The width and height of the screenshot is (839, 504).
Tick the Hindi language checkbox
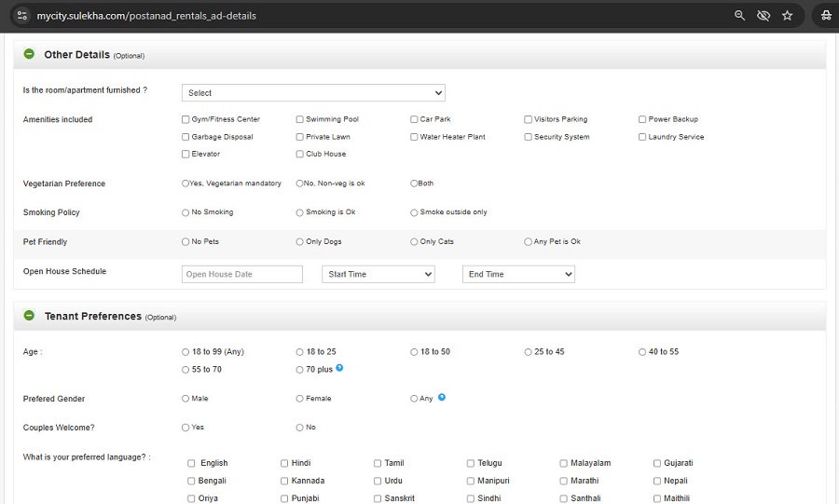(284, 463)
